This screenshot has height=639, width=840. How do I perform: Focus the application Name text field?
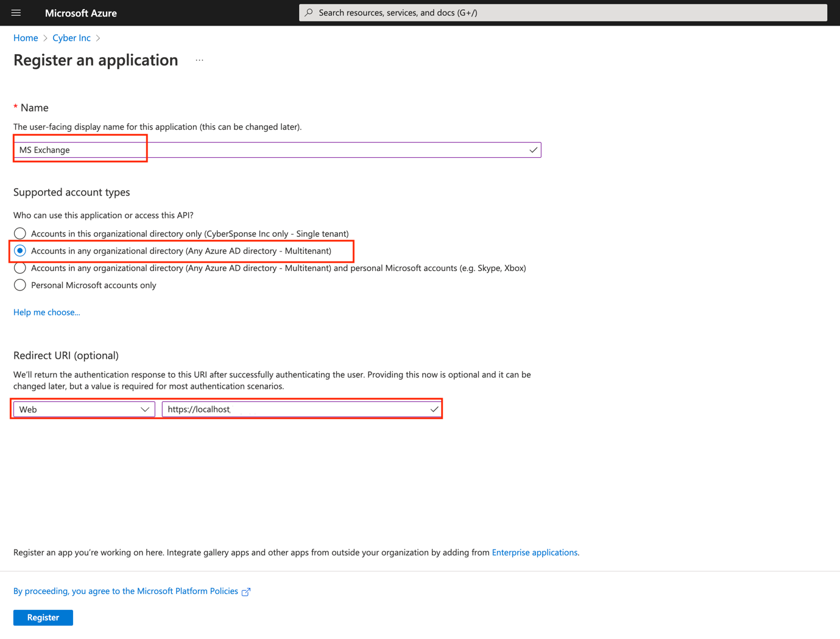(274, 150)
